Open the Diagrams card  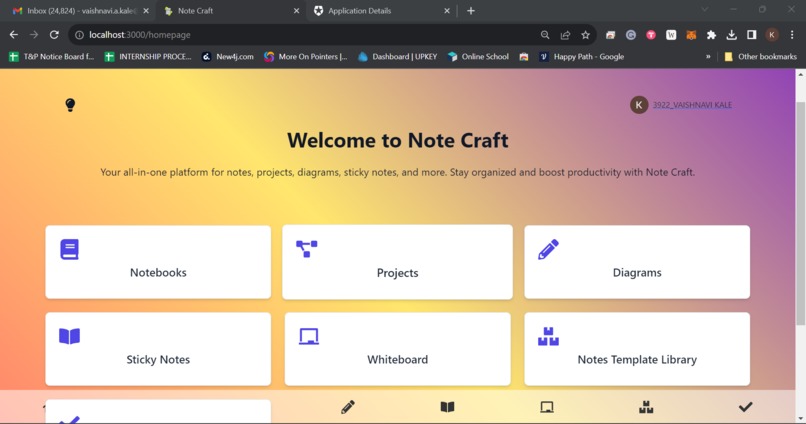pos(637,262)
